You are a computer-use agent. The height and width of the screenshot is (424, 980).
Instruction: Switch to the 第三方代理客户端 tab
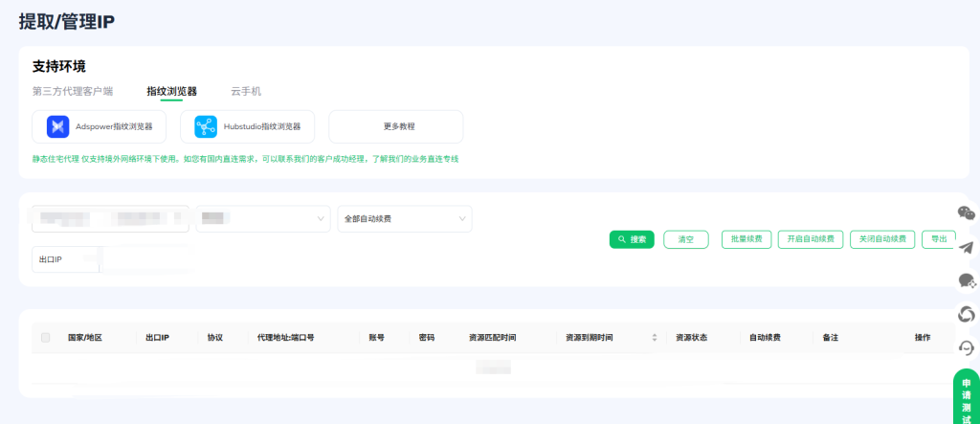[x=73, y=91]
